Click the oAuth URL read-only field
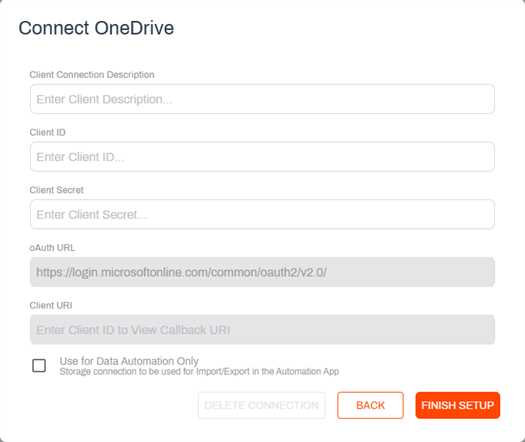The image size is (525, 442). (x=262, y=272)
